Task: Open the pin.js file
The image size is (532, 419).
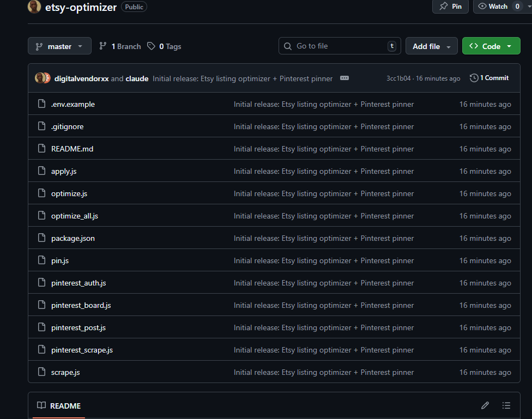Action: click(x=60, y=261)
